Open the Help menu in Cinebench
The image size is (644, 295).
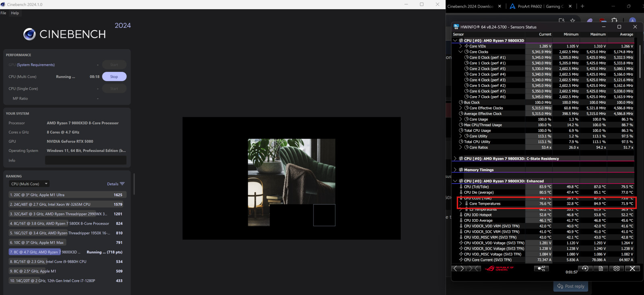(x=15, y=13)
